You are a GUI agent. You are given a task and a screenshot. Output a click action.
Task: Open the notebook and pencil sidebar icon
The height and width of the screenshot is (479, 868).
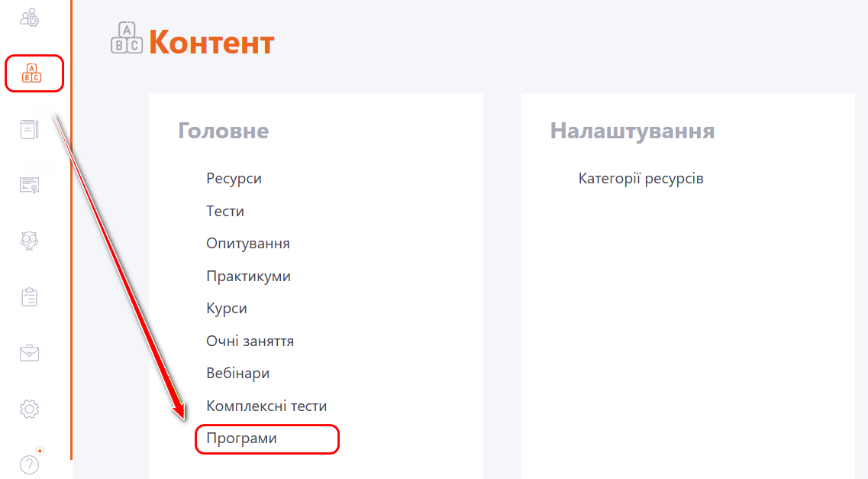click(29, 129)
